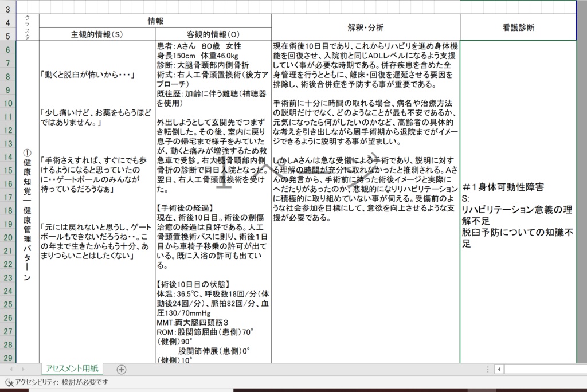
Task: Select the 情報 merged header cell
Action: [155, 19]
